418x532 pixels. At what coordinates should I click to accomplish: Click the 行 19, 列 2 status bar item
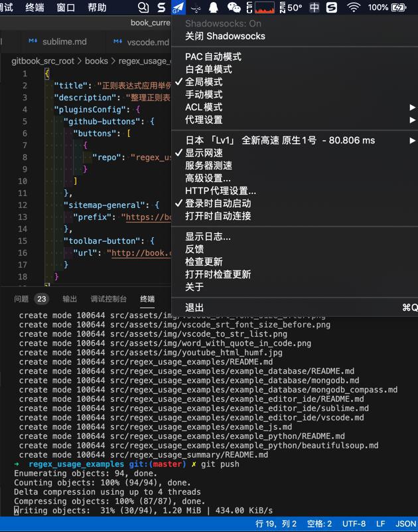coord(275,524)
